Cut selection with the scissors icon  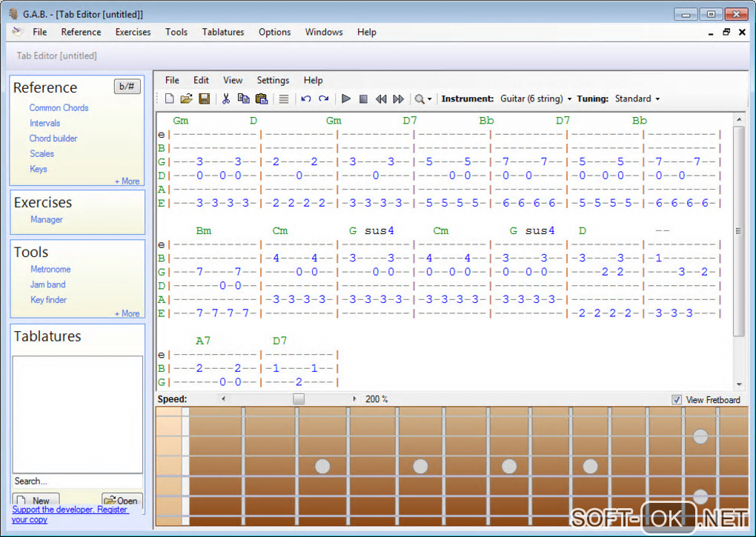[226, 99]
